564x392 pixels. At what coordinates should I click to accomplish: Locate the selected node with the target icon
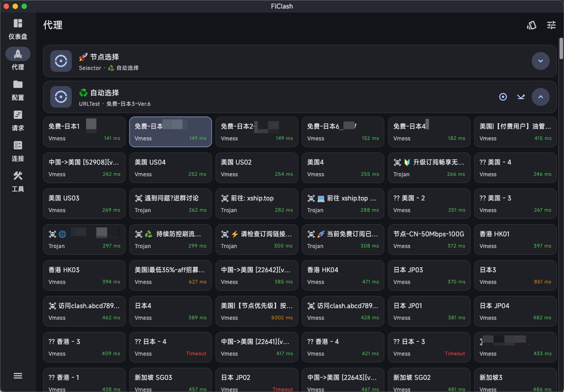tap(503, 97)
